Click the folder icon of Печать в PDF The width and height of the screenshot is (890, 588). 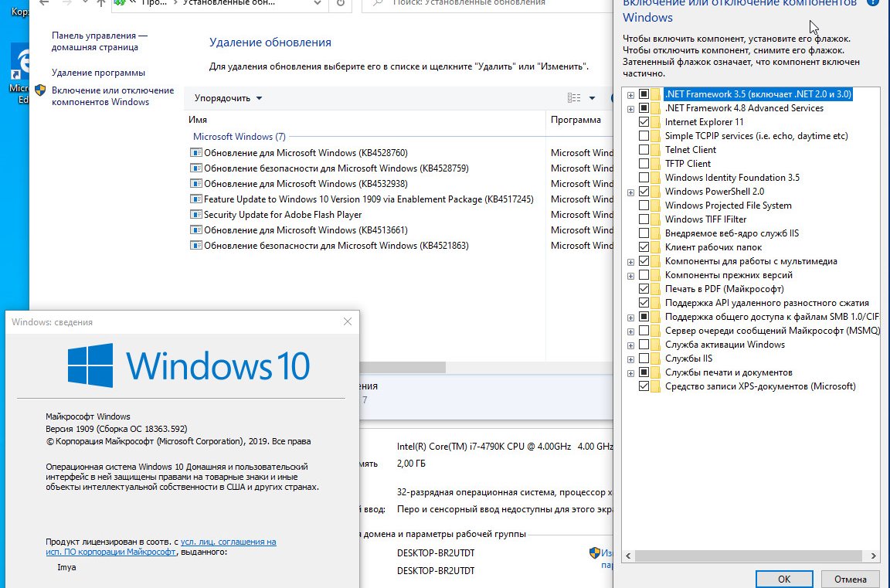coord(656,289)
